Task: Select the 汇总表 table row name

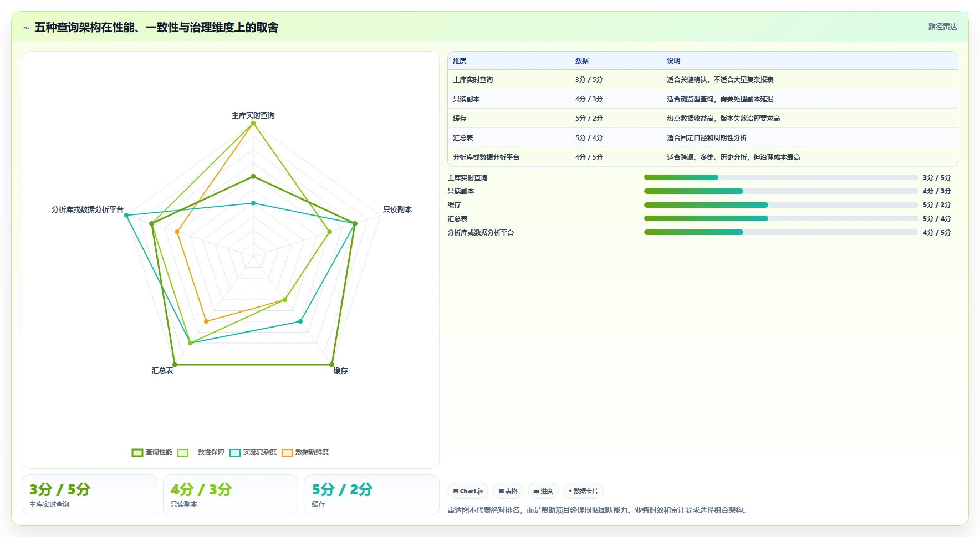Action: pos(463,138)
